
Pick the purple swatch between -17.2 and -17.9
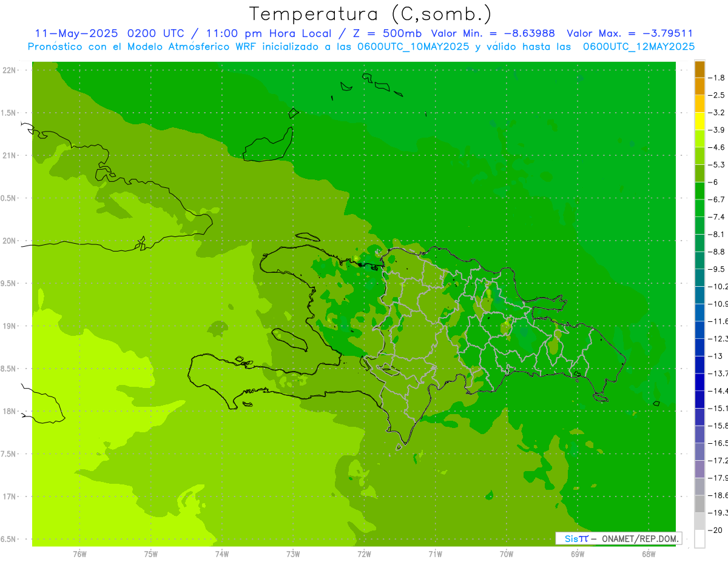(699, 469)
